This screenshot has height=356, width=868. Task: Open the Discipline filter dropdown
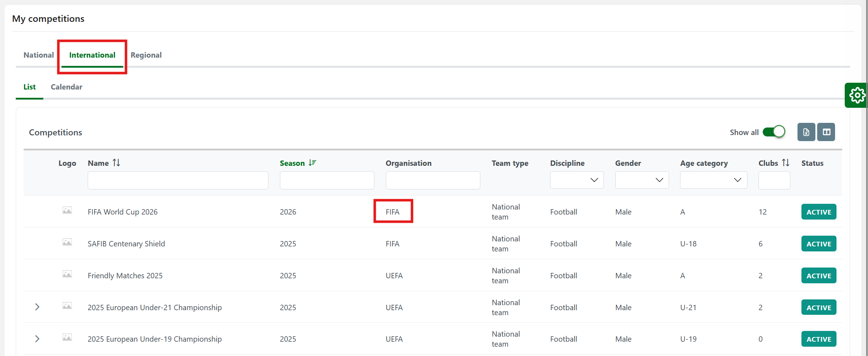[x=577, y=180]
